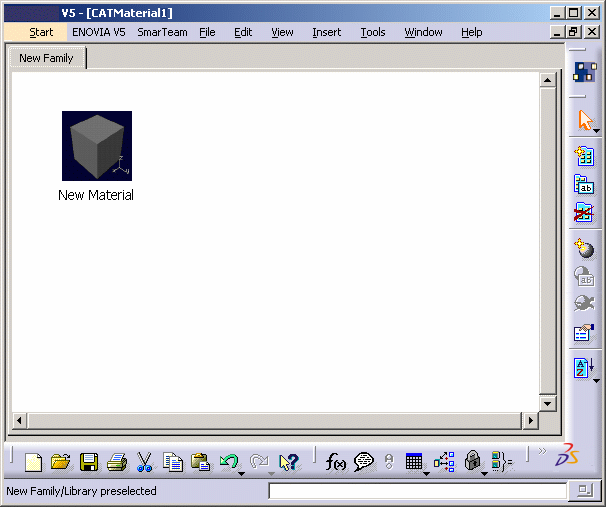This screenshot has width=606, height=507.
Task: Expand the Undo history dropdown arrow
Action: 241,471
